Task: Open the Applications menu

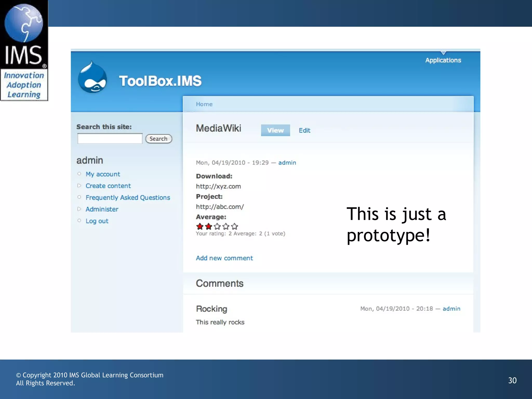Action: click(x=443, y=60)
